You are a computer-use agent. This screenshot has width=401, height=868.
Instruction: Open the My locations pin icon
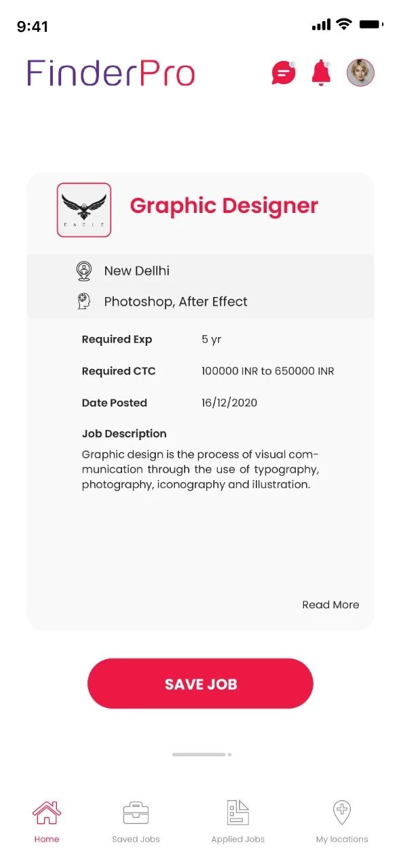342,812
